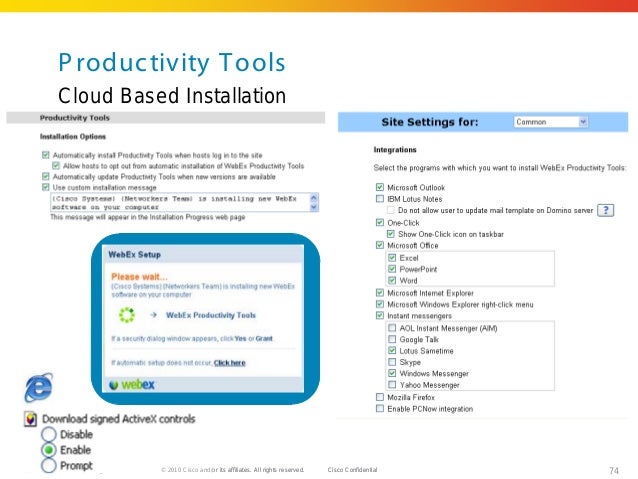Check Skype checkbox
638x479 pixels.
point(392,362)
